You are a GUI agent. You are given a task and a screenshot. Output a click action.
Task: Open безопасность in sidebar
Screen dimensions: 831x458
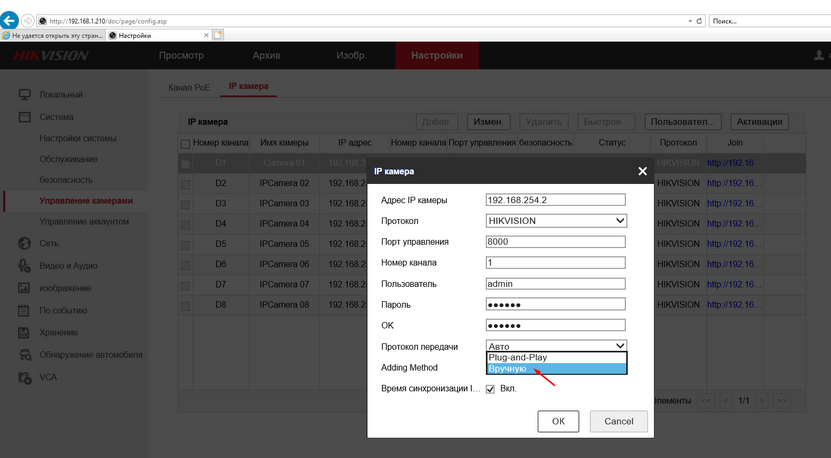pyautogui.click(x=66, y=180)
